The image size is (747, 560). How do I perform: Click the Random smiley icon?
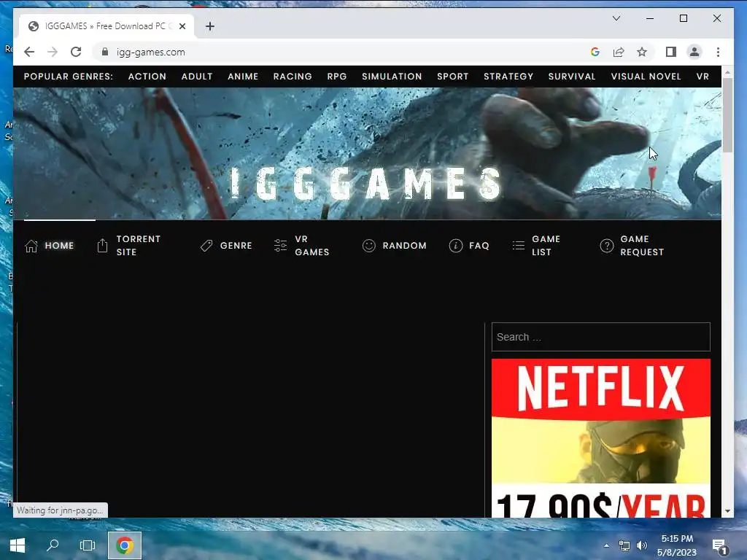368,246
